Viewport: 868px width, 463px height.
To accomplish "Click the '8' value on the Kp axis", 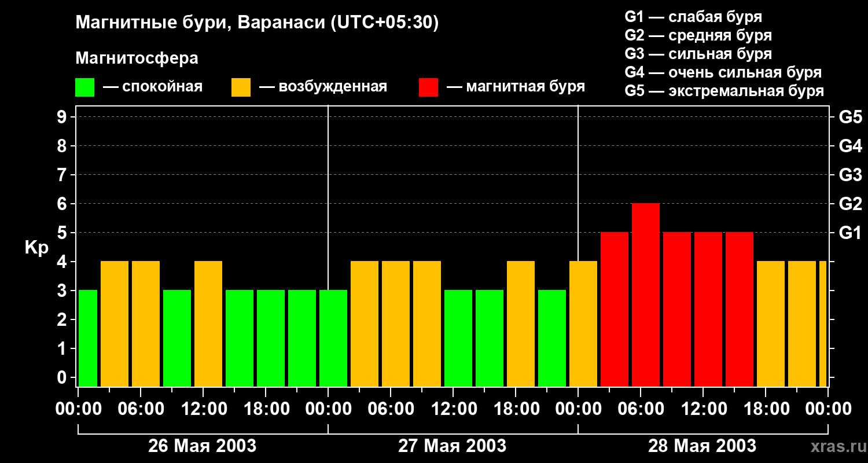I will pos(62,146).
